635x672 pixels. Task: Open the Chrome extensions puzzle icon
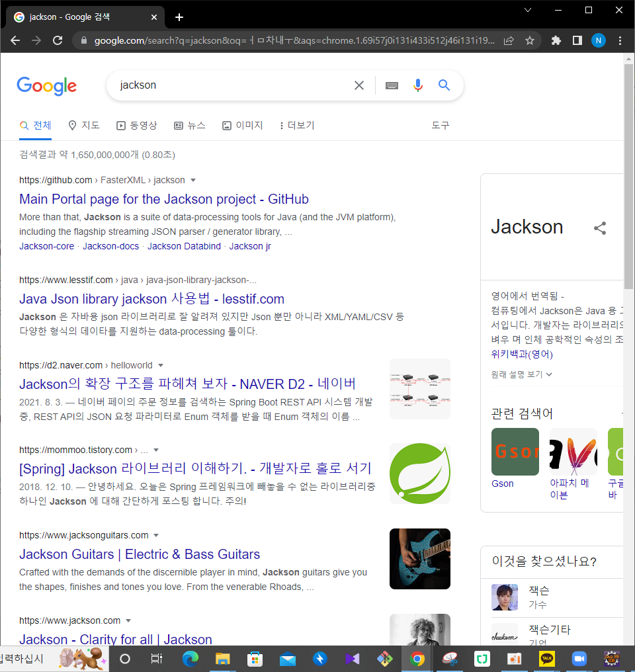point(556,41)
